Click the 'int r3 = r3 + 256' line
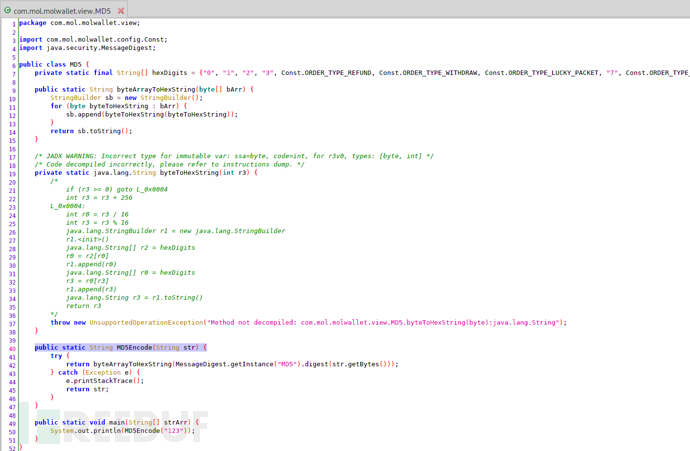 coord(99,198)
